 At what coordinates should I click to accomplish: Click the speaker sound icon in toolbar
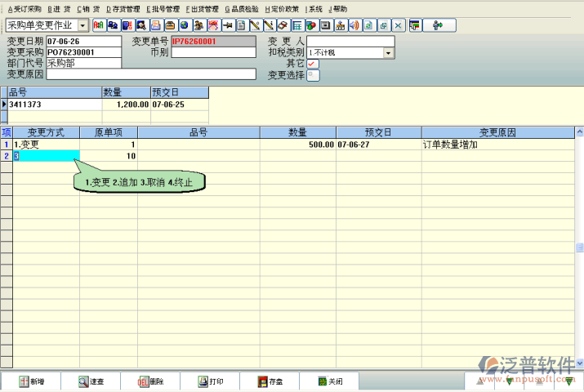pos(354,25)
